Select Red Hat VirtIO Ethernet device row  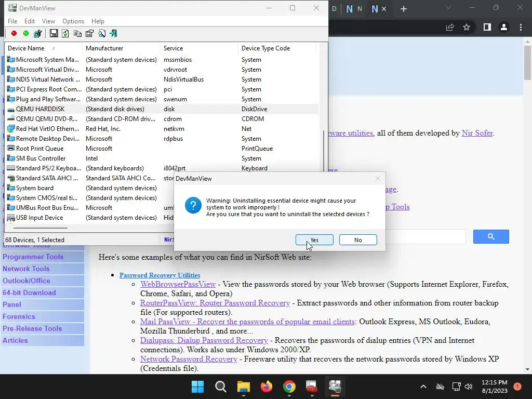(x=162, y=129)
